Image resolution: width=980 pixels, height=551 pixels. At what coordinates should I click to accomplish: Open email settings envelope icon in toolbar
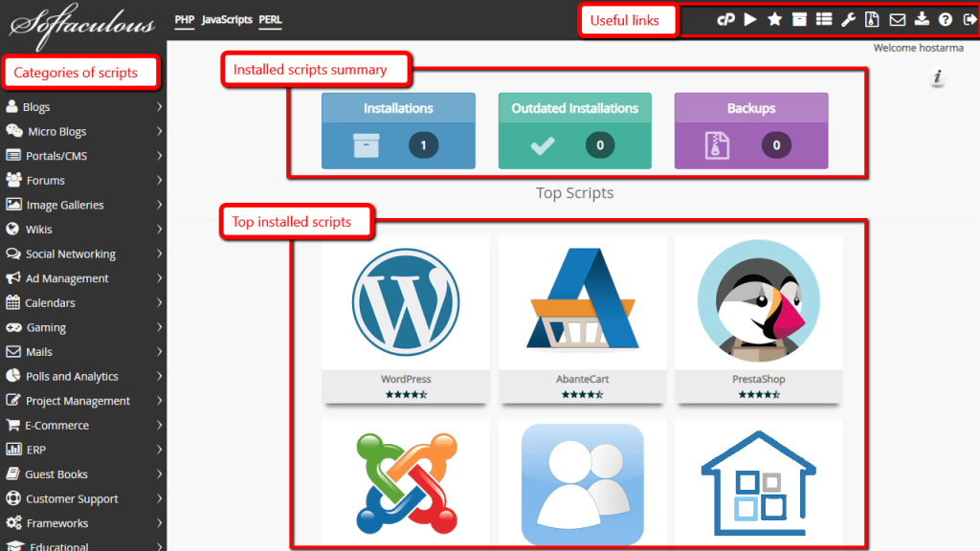point(898,20)
